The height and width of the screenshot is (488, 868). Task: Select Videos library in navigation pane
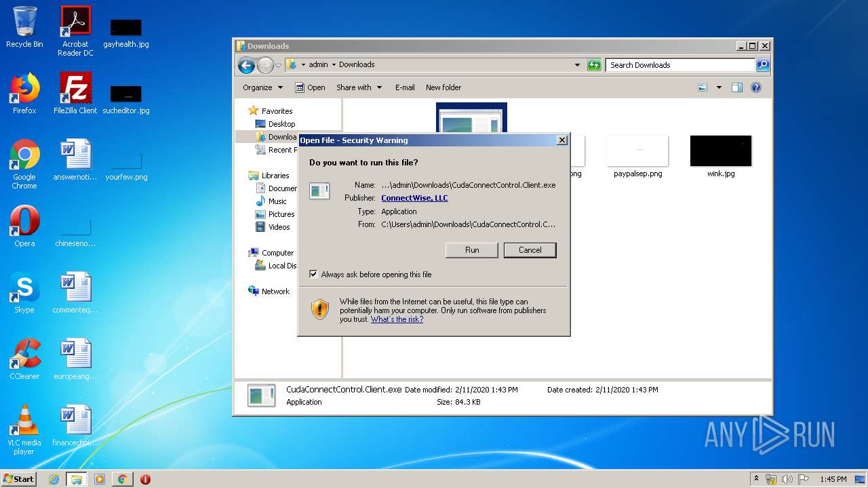coord(273,227)
